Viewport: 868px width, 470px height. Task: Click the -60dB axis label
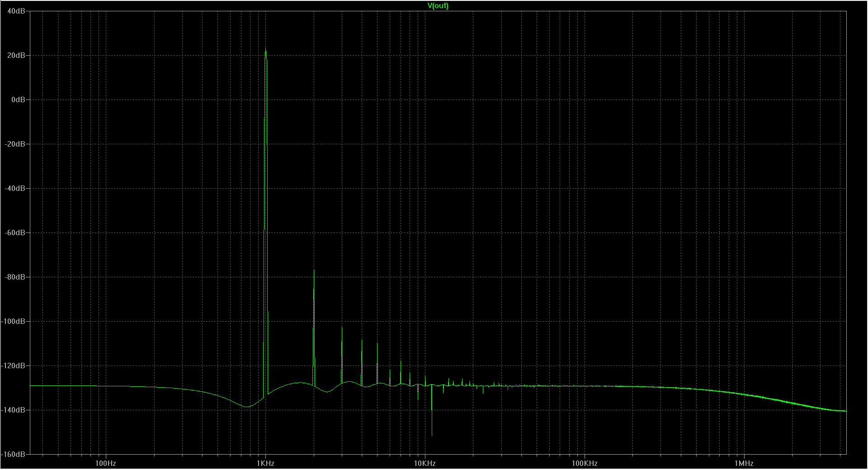(15, 233)
